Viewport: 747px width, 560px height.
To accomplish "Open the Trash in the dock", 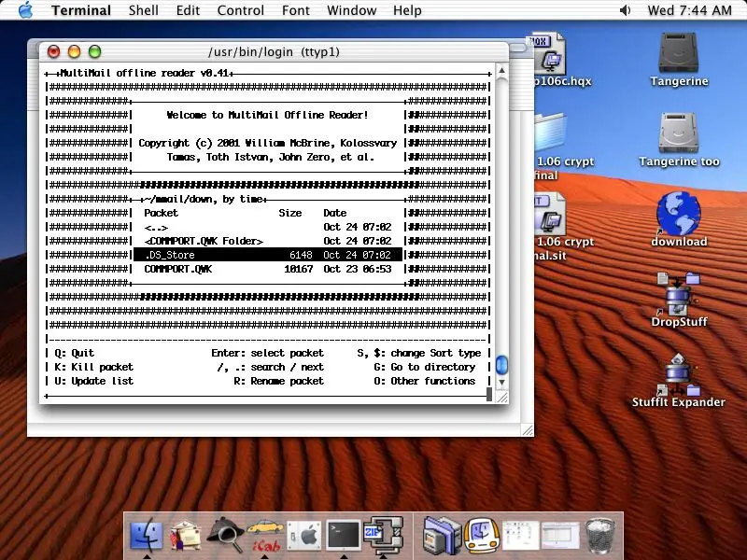I will point(599,535).
